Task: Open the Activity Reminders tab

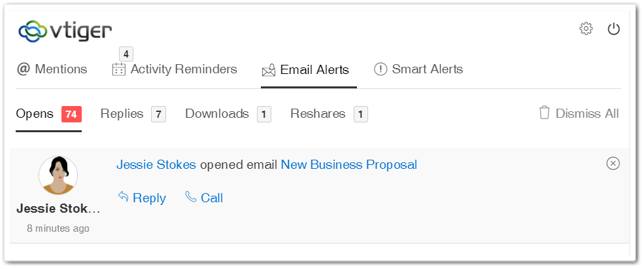Action: pos(175,69)
